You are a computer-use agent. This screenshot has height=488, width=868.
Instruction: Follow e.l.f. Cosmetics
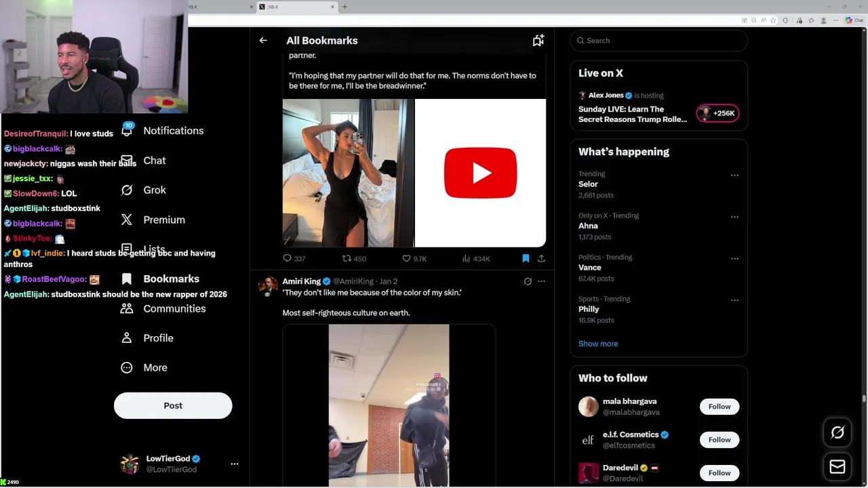coord(719,440)
